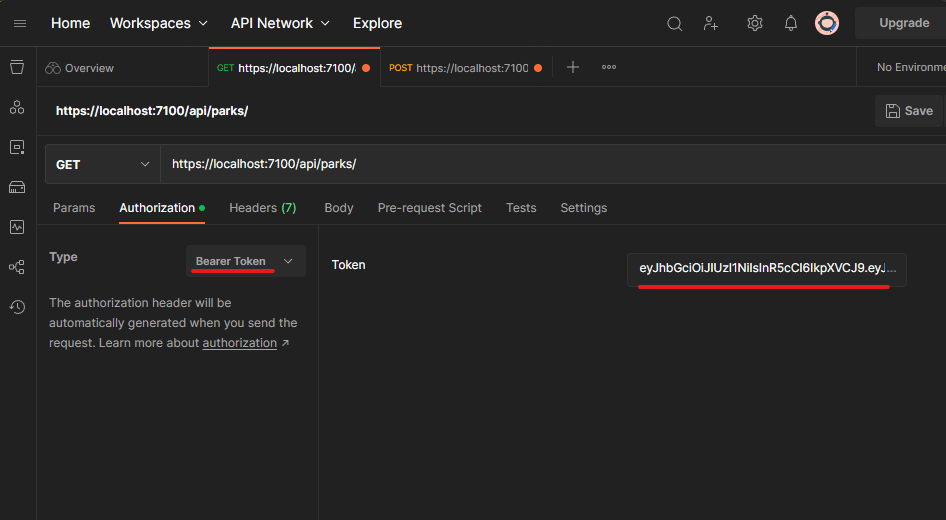
Task: Save the current request
Action: pos(909,111)
